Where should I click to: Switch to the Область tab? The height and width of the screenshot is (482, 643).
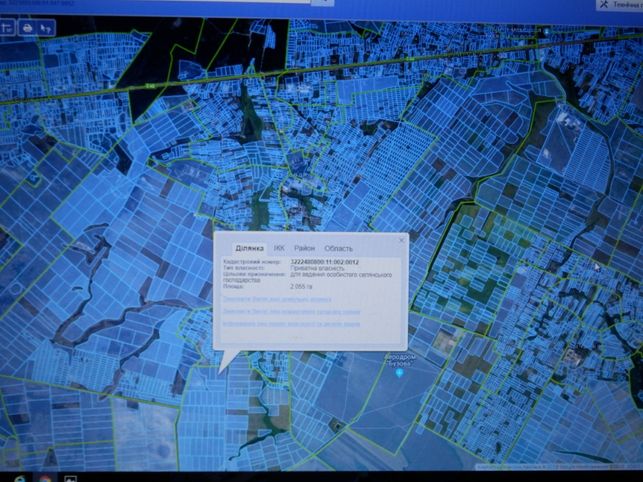pyautogui.click(x=338, y=248)
